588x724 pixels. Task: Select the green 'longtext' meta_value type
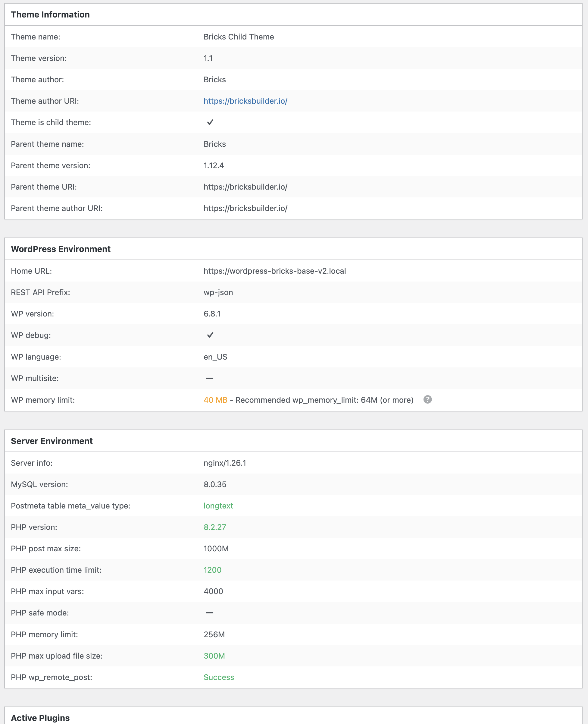click(218, 506)
